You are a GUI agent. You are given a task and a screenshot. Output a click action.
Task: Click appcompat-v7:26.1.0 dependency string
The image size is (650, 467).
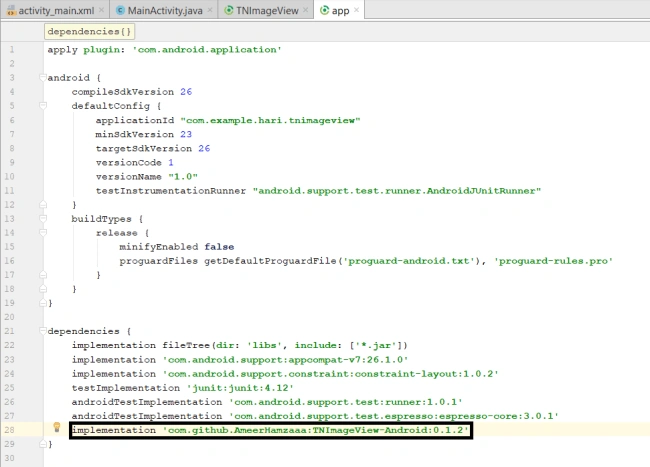pyautogui.click(x=285, y=360)
